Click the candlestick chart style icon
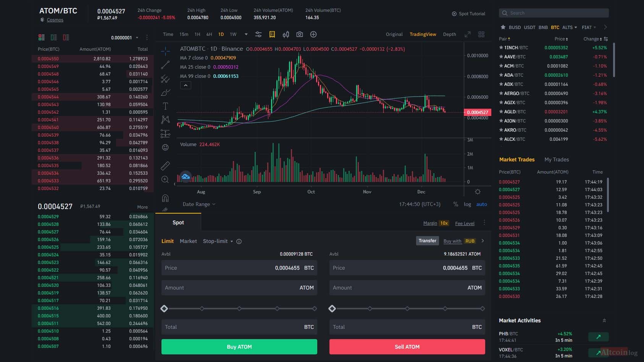 (x=286, y=34)
